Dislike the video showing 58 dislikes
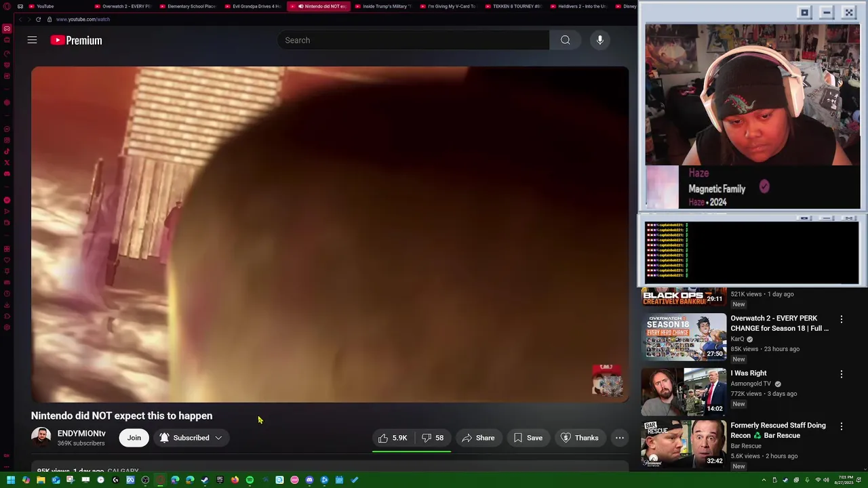868x488 pixels. click(433, 438)
